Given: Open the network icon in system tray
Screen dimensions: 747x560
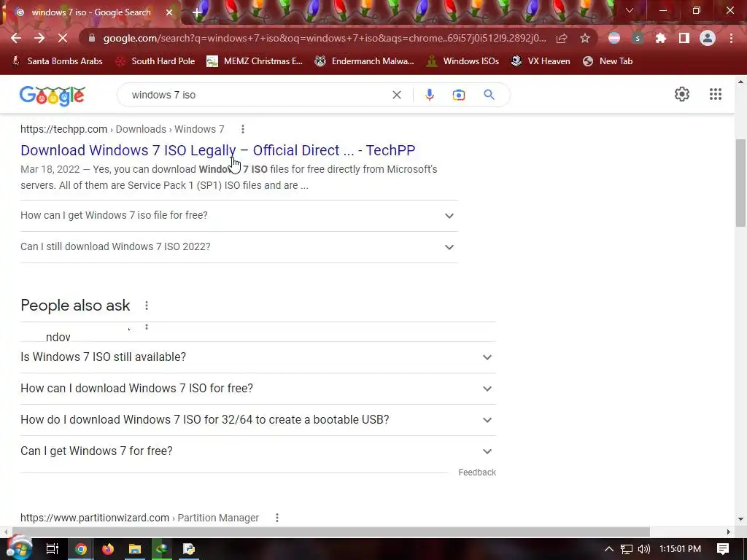Looking at the screenshot, I should (x=627, y=549).
